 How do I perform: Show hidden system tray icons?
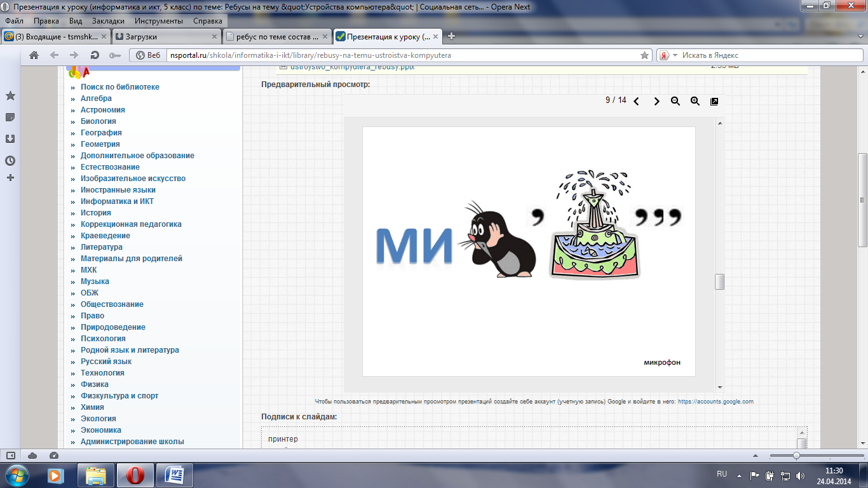(739, 475)
